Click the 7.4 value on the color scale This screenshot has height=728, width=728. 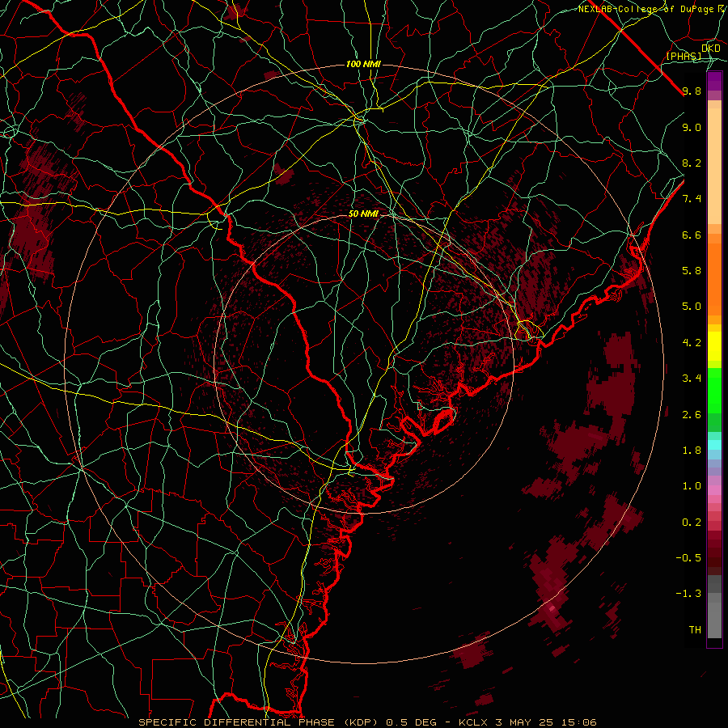(692, 199)
